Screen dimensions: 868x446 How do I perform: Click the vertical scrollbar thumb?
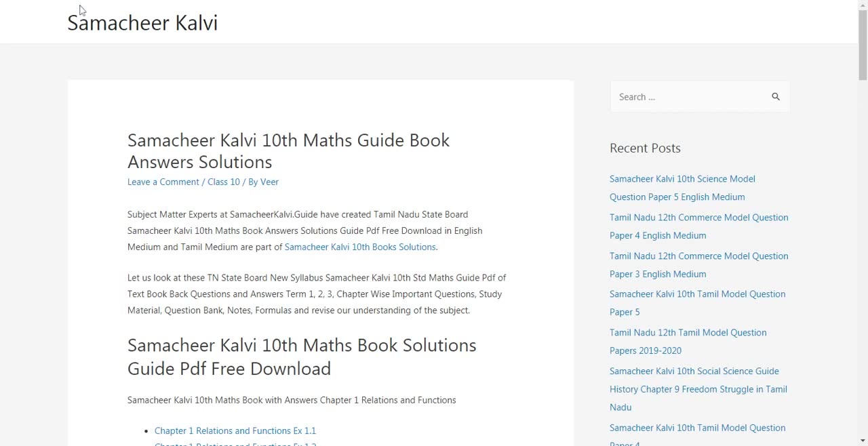(x=863, y=44)
